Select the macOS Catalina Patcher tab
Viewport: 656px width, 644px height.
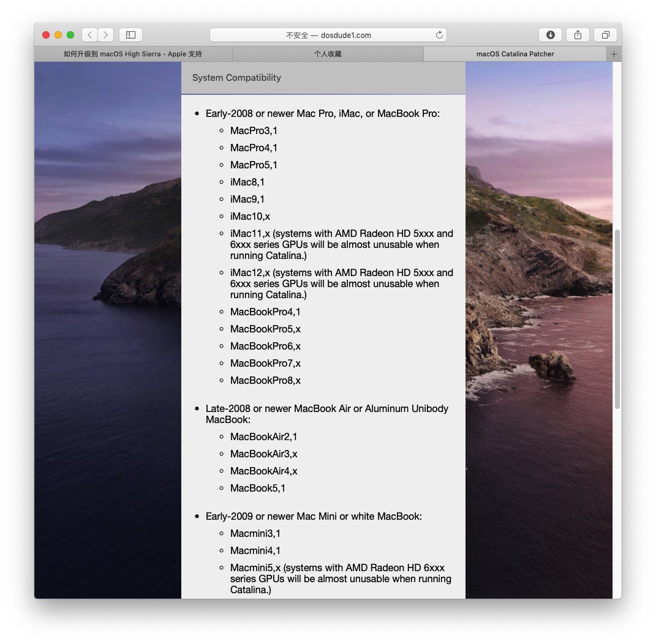point(515,54)
